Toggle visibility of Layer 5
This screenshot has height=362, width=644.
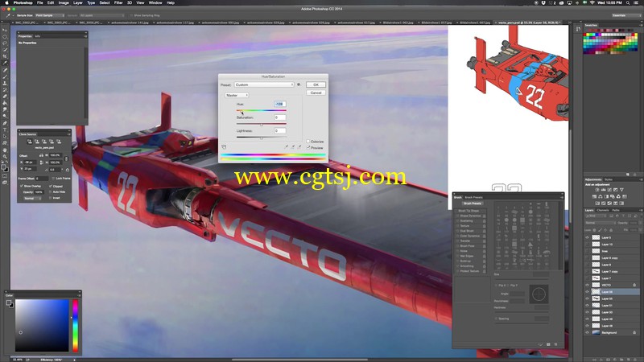point(587,237)
